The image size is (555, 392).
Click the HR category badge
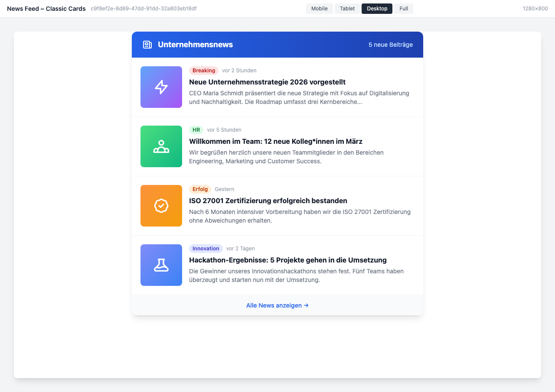pyautogui.click(x=196, y=130)
